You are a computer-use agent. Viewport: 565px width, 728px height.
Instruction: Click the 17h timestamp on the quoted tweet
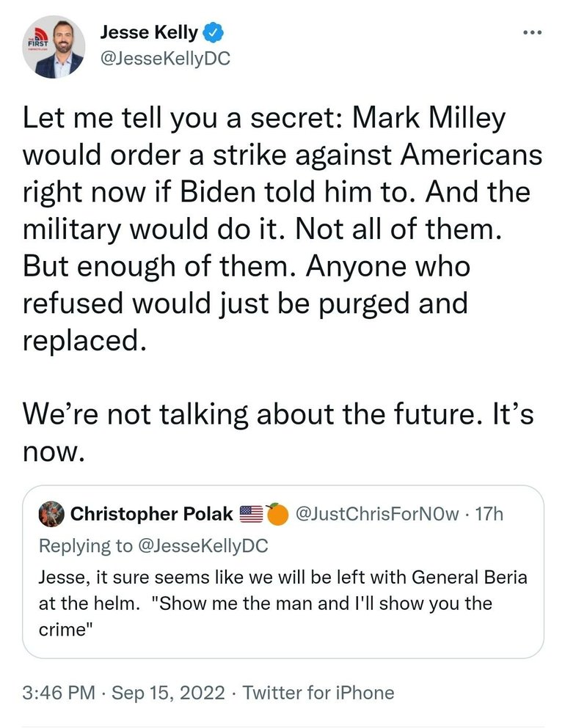click(x=490, y=514)
